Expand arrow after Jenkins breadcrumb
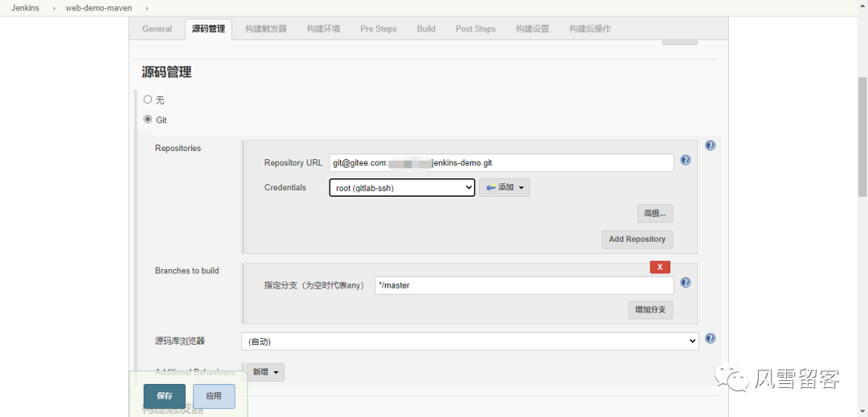Image resolution: width=868 pixels, height=417 pixels. pyautogui.click(x=55, y=9)
